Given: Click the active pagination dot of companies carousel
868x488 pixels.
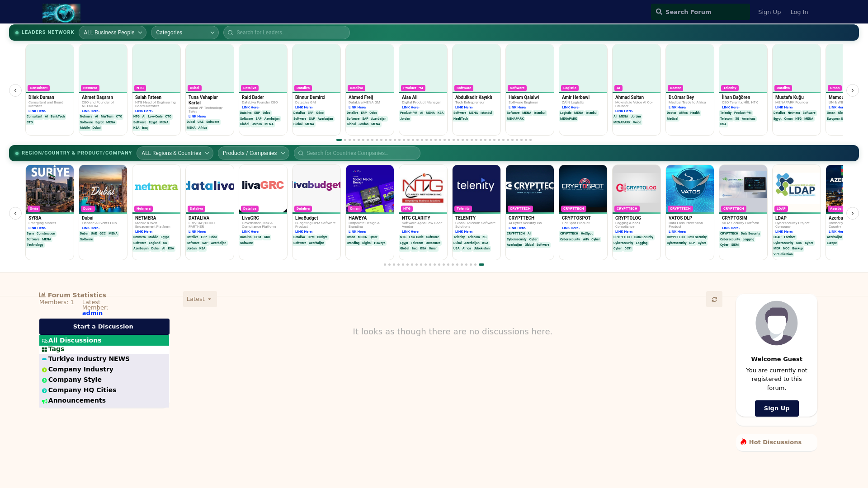Looking at the screenshot, I should 481,265.
